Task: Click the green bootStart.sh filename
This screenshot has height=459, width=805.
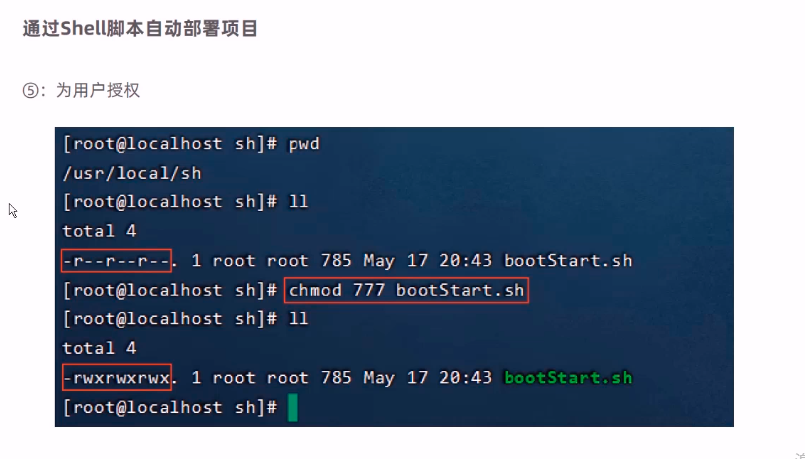Action: [x=568, y=378]
